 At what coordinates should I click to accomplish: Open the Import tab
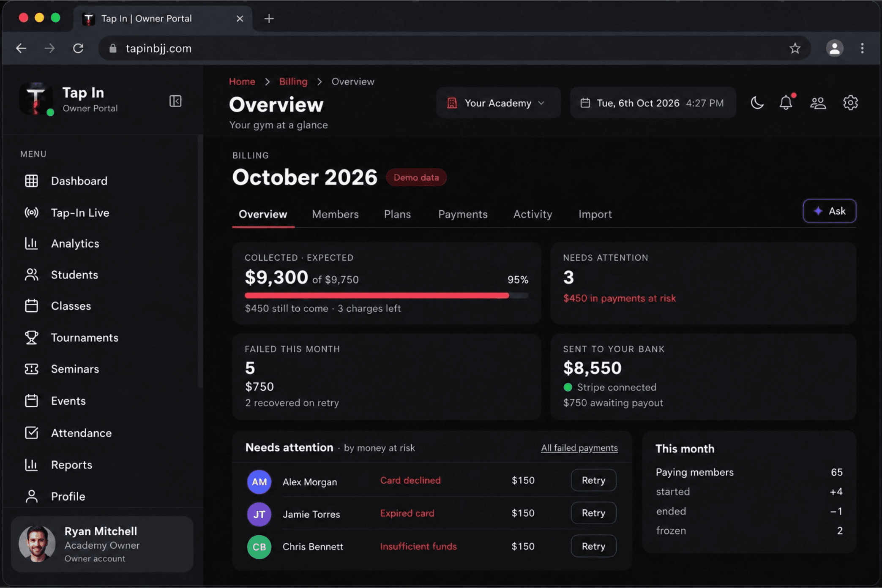(595, 214)
